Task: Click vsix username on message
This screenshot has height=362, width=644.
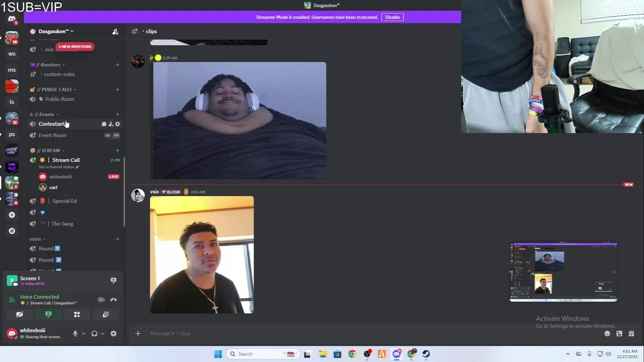Action: tap(154, 192)
